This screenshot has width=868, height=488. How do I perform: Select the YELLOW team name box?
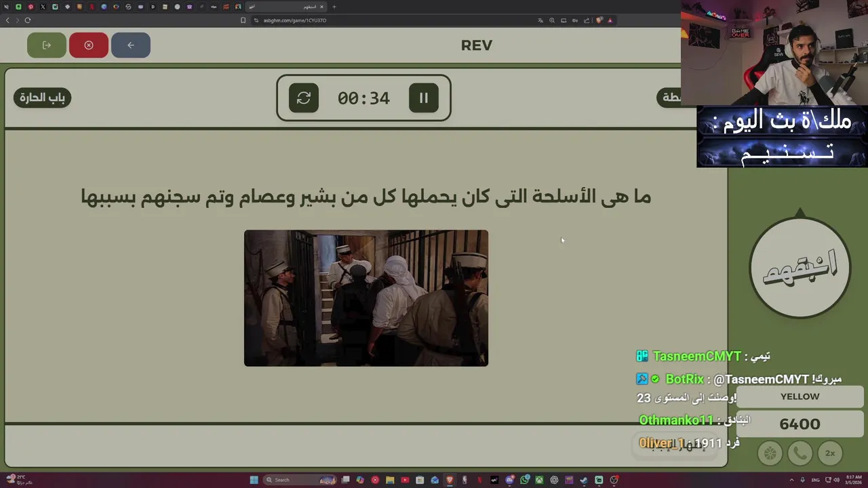click(x=800, y=396)
